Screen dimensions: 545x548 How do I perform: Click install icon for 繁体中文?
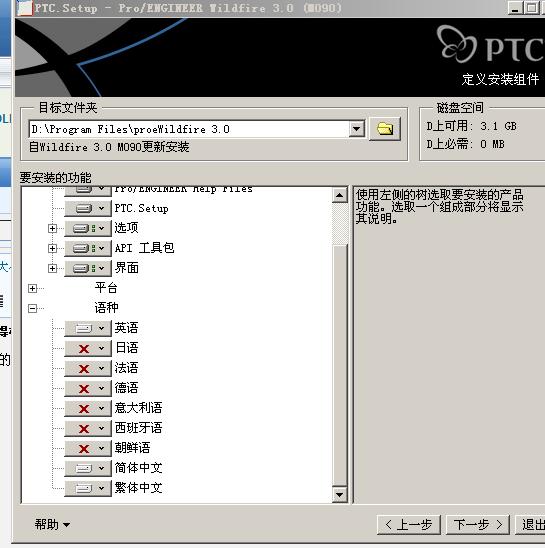point(84,488)
